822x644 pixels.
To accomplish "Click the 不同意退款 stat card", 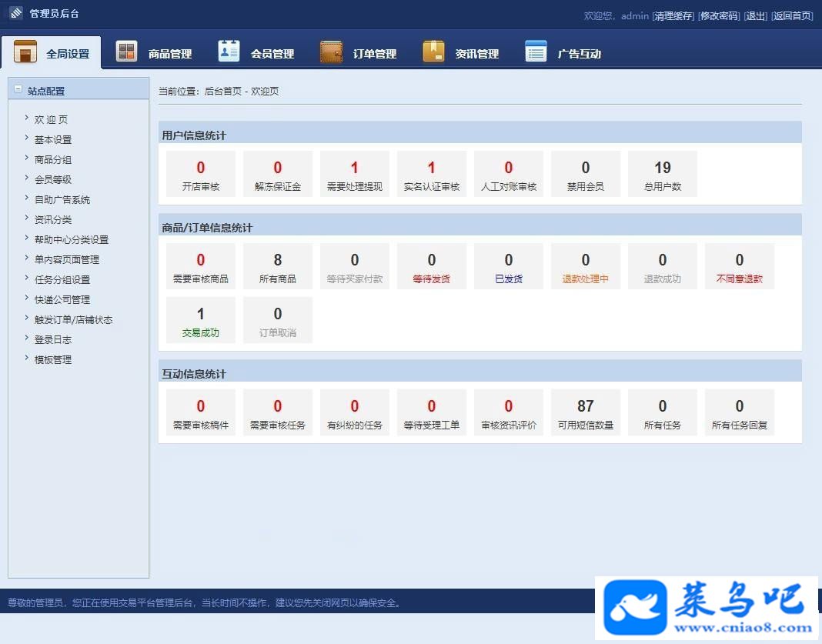I will point(740,266).
